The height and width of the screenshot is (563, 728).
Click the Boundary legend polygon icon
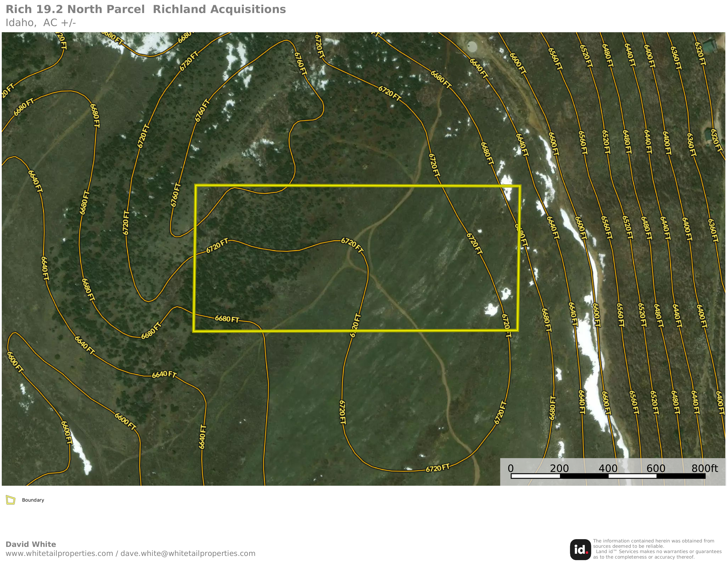pyautogui.click(x=11, y=500)
